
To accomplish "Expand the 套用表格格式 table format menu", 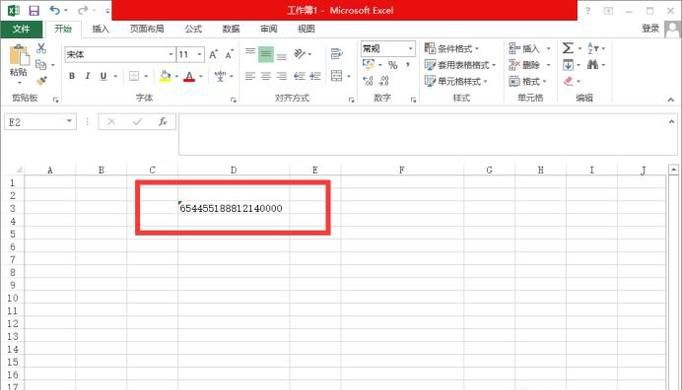I will (460, 65).
